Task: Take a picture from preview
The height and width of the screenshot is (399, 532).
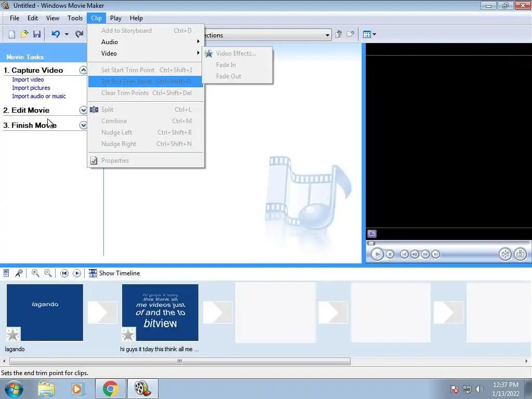Action: point(520,254)
